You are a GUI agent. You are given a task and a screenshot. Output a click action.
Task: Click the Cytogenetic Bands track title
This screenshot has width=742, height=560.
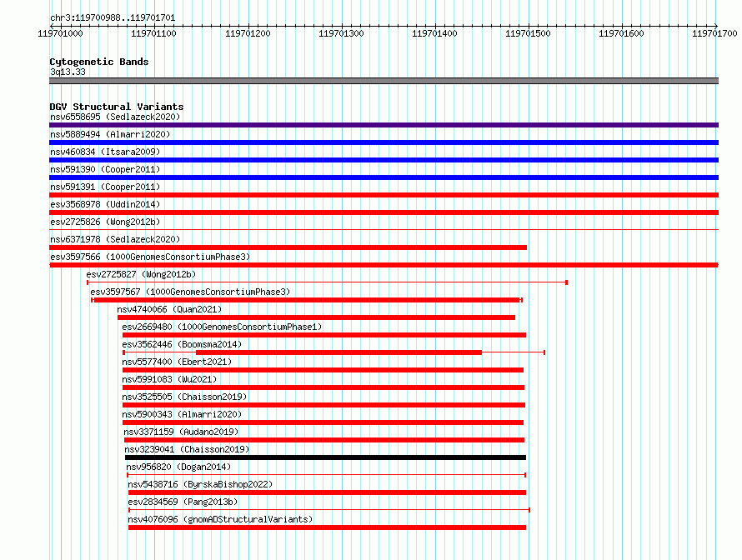pyautogui.click(x=99, y=62)
